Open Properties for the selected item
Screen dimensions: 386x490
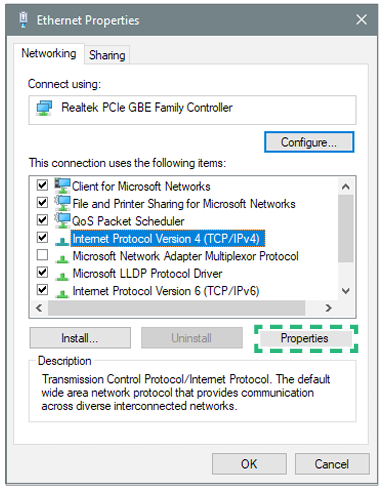(x=304, y=338)
